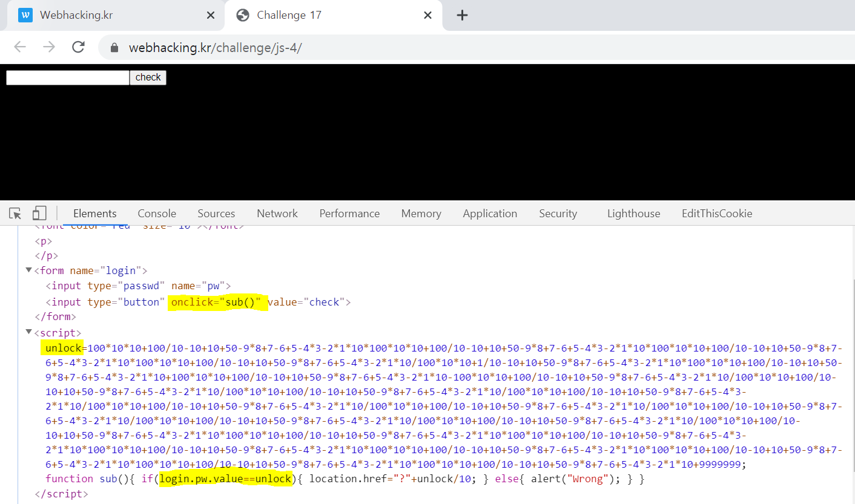Open the EditThisCookie panel tab
Viewport: 855px width, 504px height.
tap(717, 214)
